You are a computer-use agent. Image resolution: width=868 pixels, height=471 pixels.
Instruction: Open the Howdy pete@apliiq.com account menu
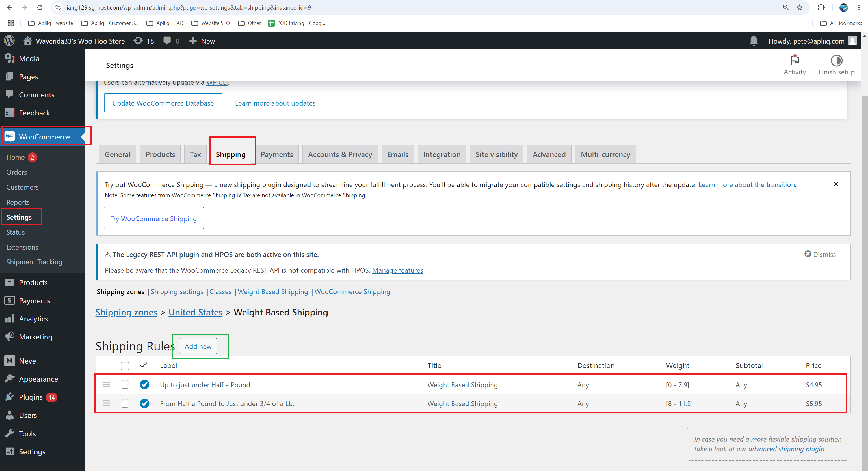[806, 41]
